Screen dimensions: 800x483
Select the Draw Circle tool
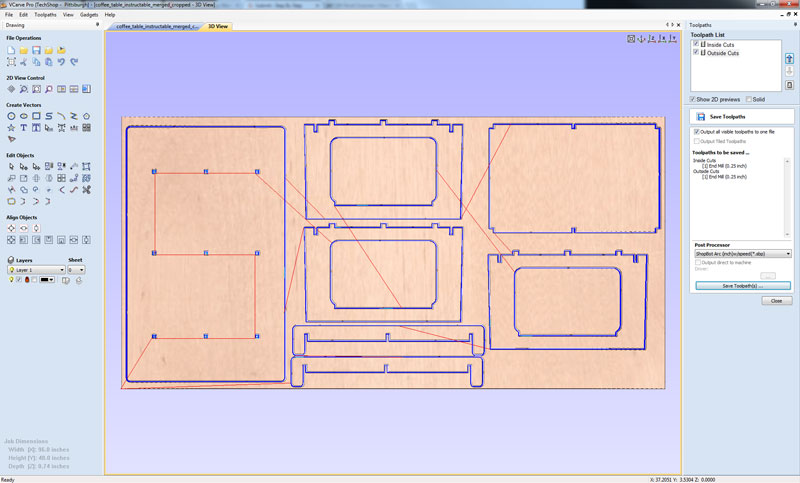click(11, 116)
